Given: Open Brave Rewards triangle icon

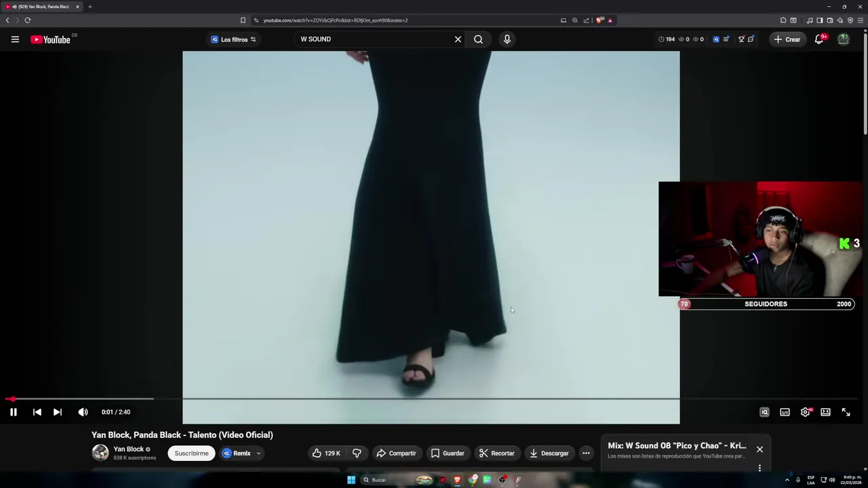Looking at the screenshot, I should [x=610, y=20].
